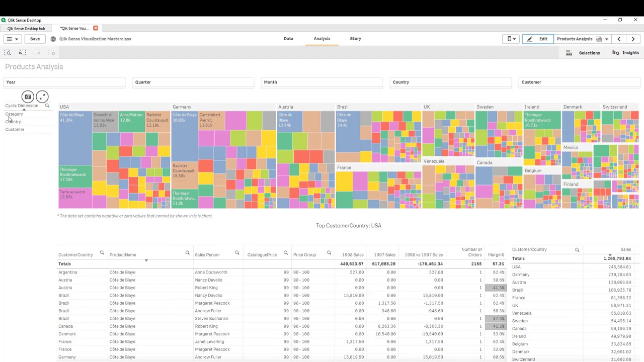Switch to the Analysis tab
This screenshot has width=644, height=362.
[322, 39]
